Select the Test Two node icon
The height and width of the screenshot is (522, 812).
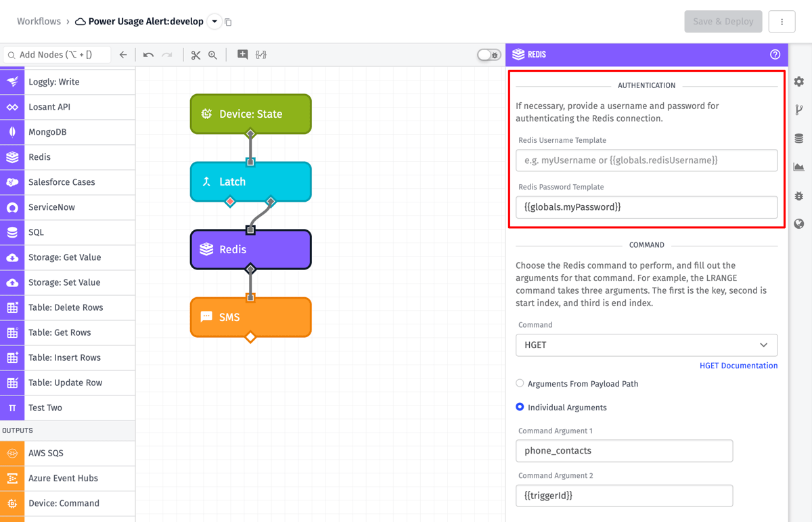point(12,408)
